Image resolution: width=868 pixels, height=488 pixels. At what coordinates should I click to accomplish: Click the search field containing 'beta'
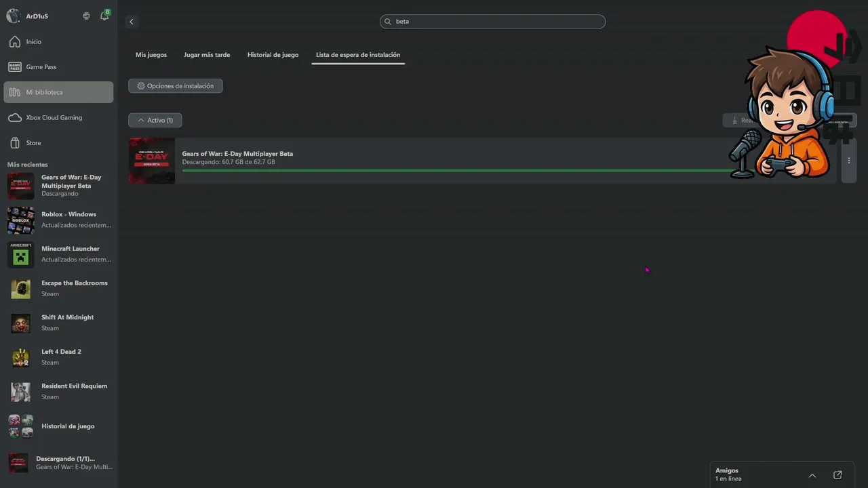pos(492,22)
